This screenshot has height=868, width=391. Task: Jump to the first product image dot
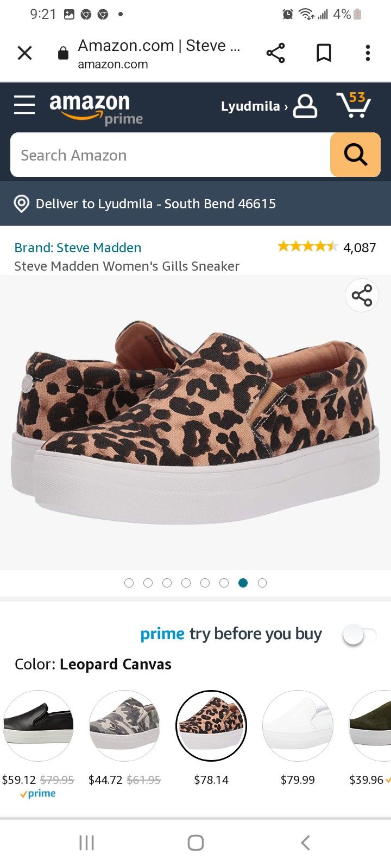(129, 583)
